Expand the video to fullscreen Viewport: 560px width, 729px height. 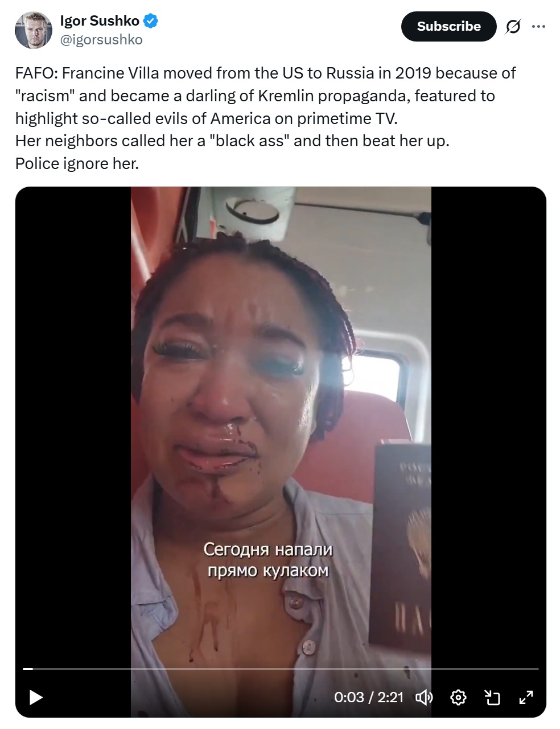click(x=526, y=697)
